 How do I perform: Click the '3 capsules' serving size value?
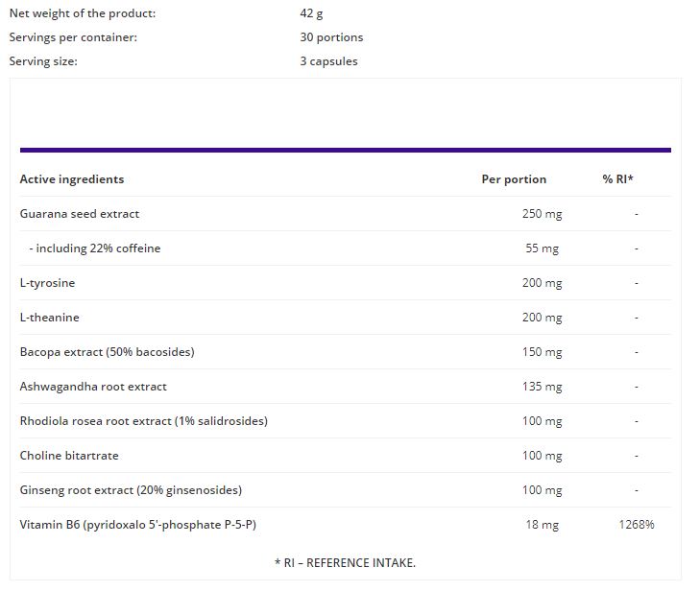pos(328,61)
